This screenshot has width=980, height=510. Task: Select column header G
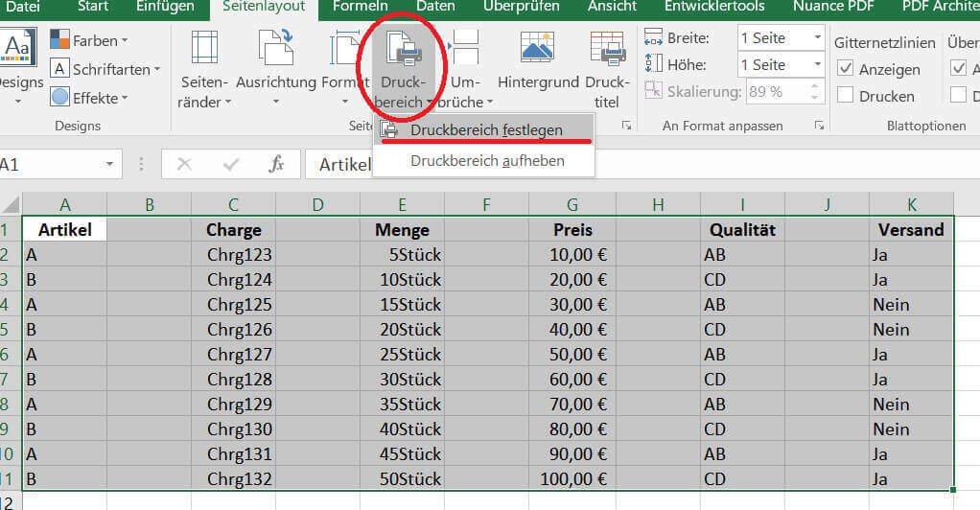[572, 204]
